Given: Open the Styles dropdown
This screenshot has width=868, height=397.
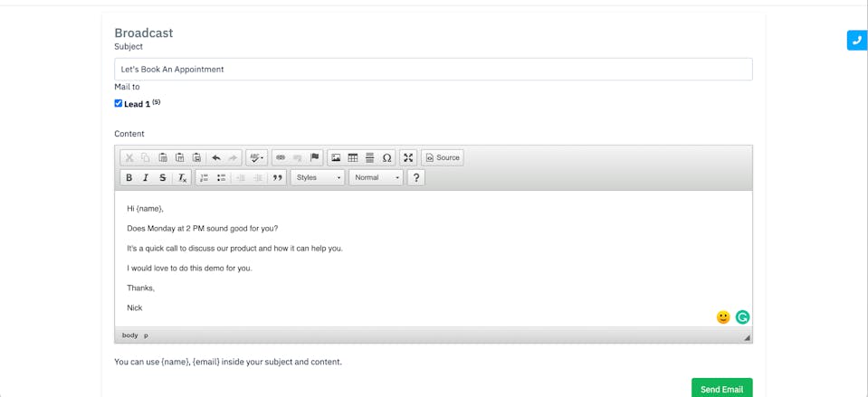Looking at the screenshot, I should coord(318,178).
